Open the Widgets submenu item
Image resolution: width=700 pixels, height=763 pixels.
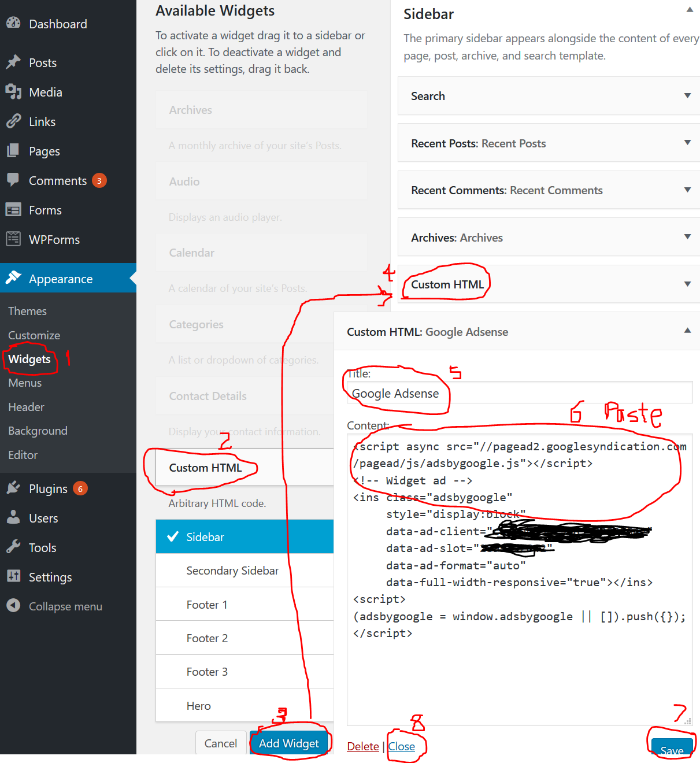[29, 359]
